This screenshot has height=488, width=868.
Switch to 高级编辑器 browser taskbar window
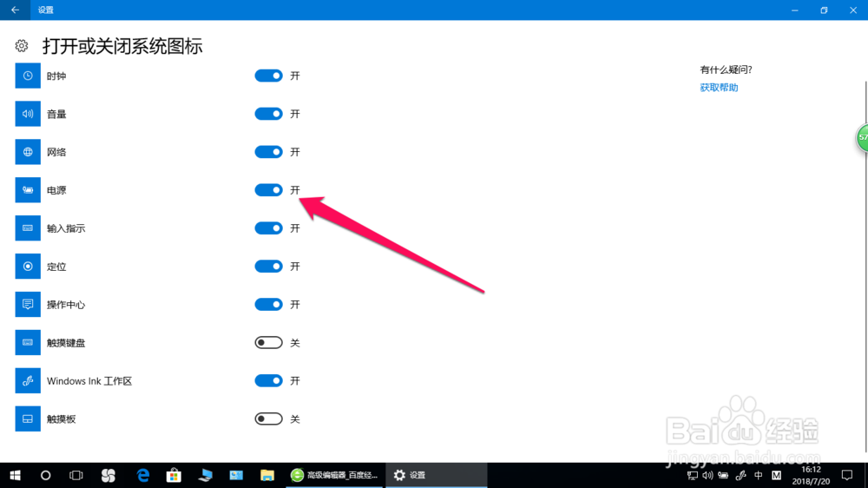(335, 475)
